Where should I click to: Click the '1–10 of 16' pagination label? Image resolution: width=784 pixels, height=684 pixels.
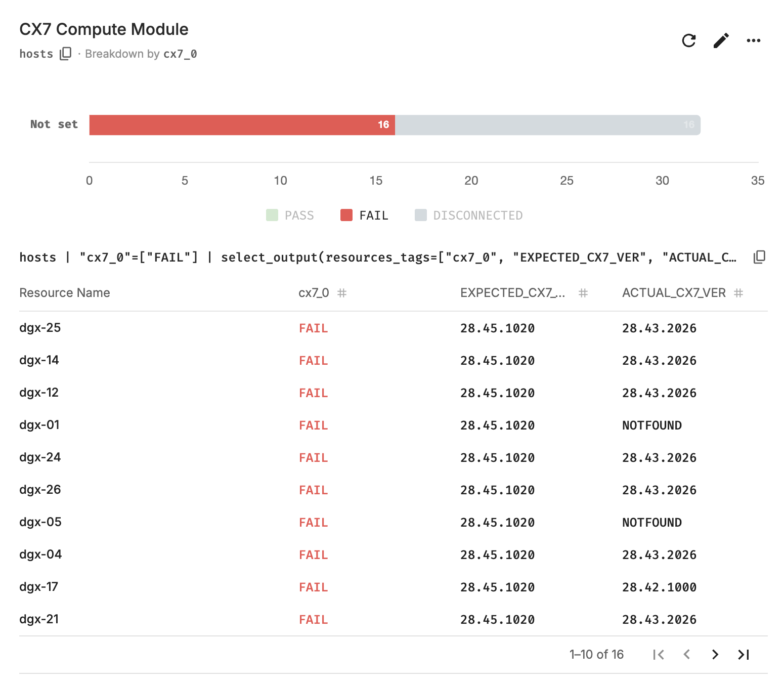[597, 655]
